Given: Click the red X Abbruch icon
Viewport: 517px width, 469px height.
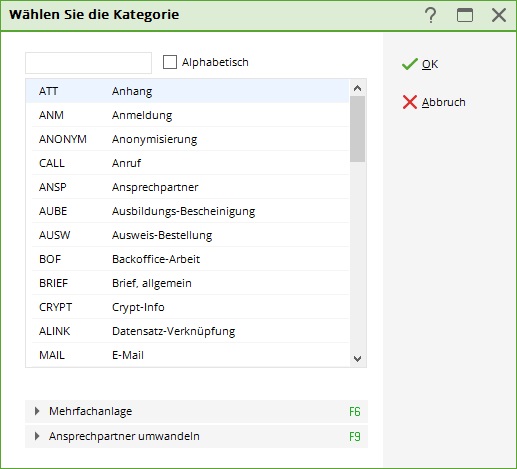Looking at the screenshot, I should coord(410,102).
